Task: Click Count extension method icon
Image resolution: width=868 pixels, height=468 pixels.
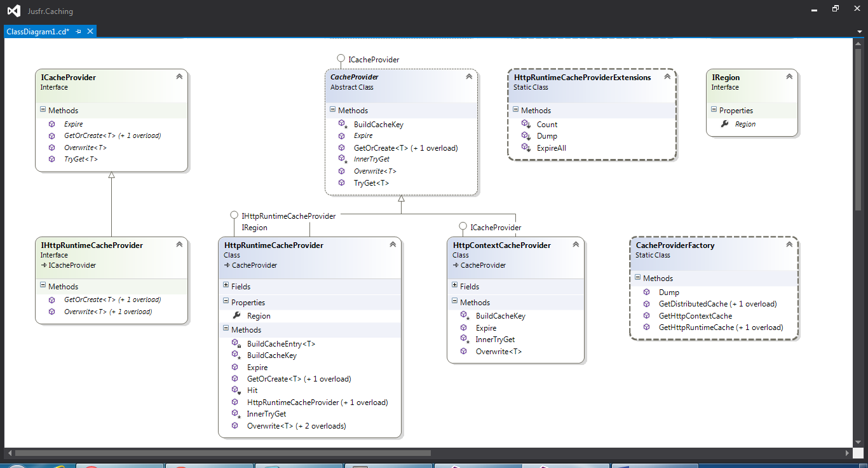Action: coord(526,124)
